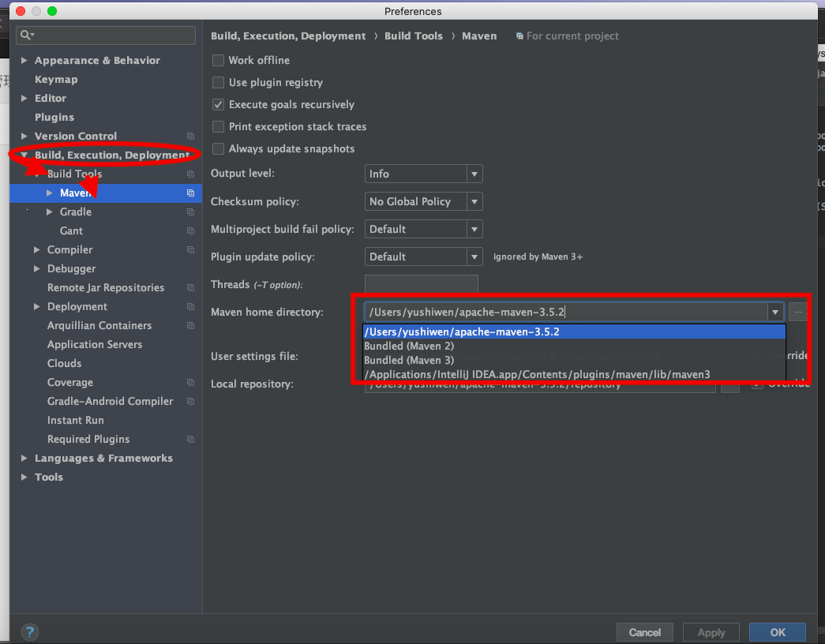Expand the Editor section

pyautogui.click(x=24, y=99)
